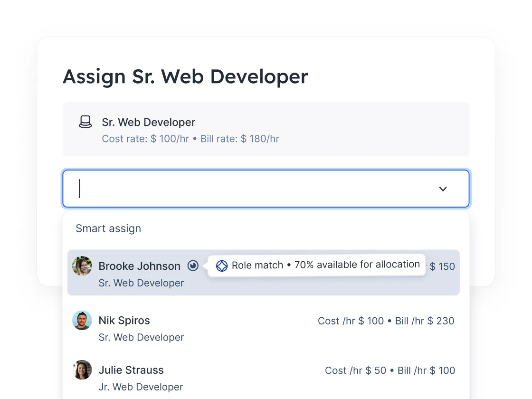
Task: Click the Sr. Web Developer role summary card
Action: pyautogui.click(x=266, y=129)
